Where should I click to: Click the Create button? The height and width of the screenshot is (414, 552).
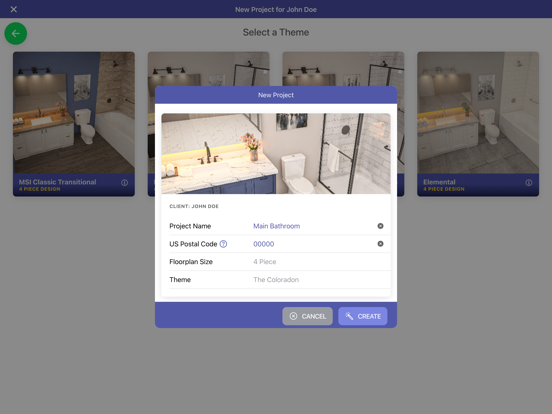[x=363, y=316]
